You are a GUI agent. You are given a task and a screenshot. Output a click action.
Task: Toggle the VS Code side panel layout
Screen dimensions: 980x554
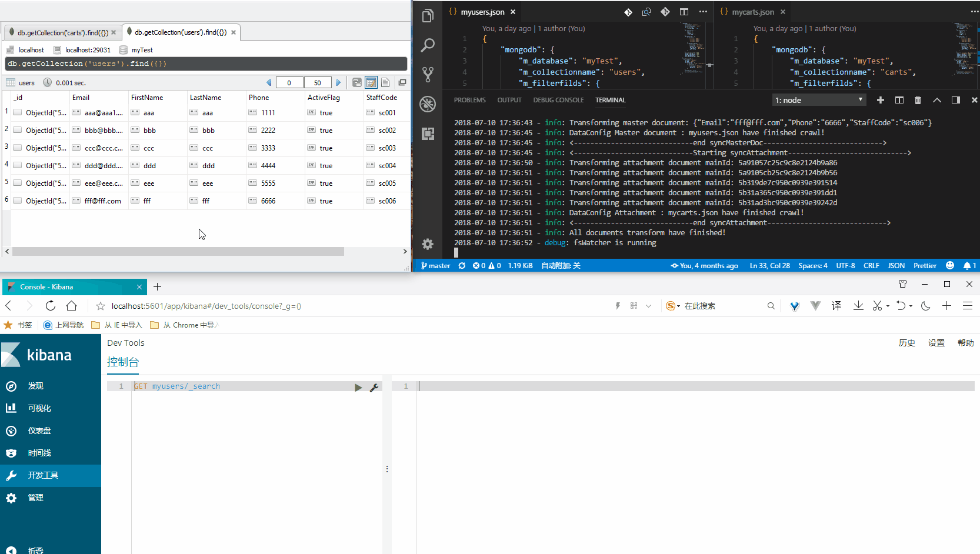[956, 100]
